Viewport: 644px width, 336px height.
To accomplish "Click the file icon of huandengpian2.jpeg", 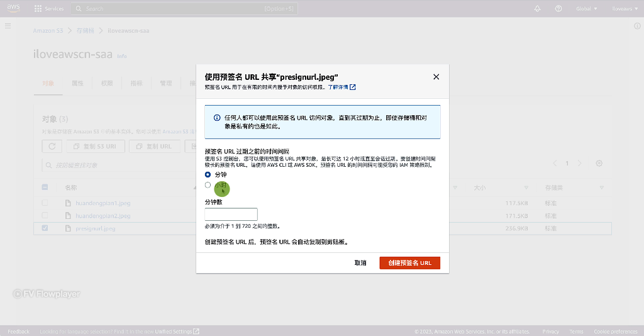I will click(68, 216).
